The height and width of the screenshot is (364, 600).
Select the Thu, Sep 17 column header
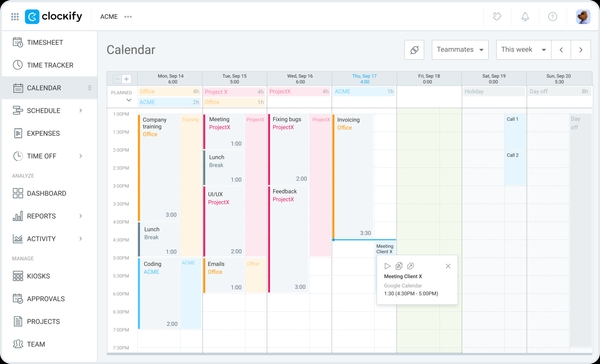pyautogui.click(x=364, y=79)
